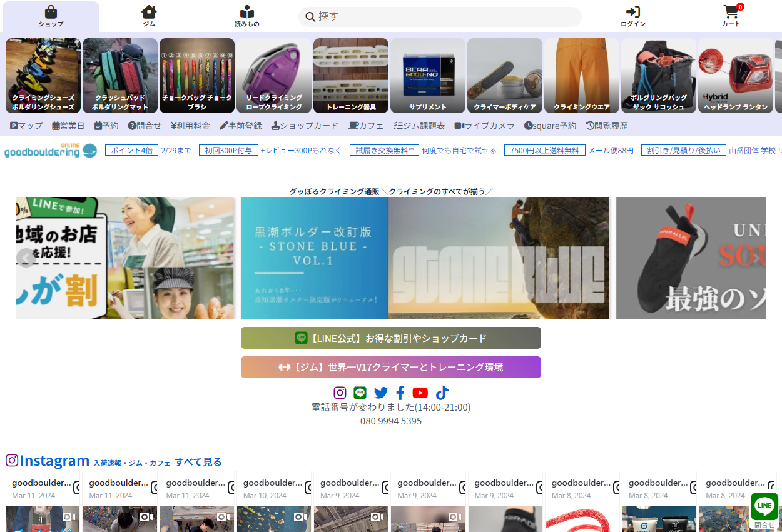This screenshot has height=532, width=782.
Task: Open the green LINE social icon
Action: 360,393
